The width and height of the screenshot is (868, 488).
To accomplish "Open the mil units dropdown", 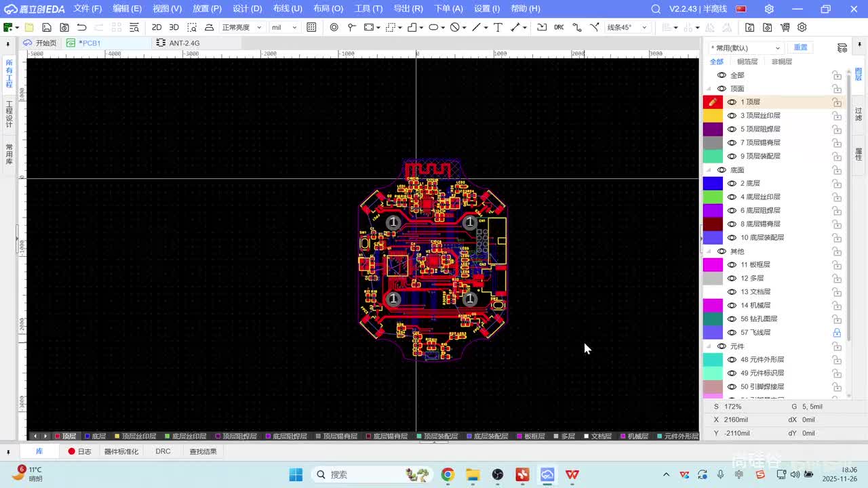I will pos(284,27).
